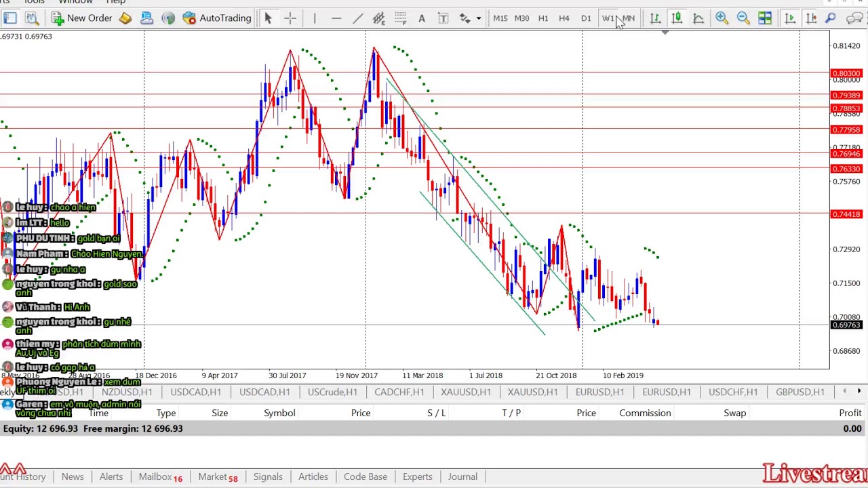Display chart as line chart
868x488 pixels.
[698, 18]
